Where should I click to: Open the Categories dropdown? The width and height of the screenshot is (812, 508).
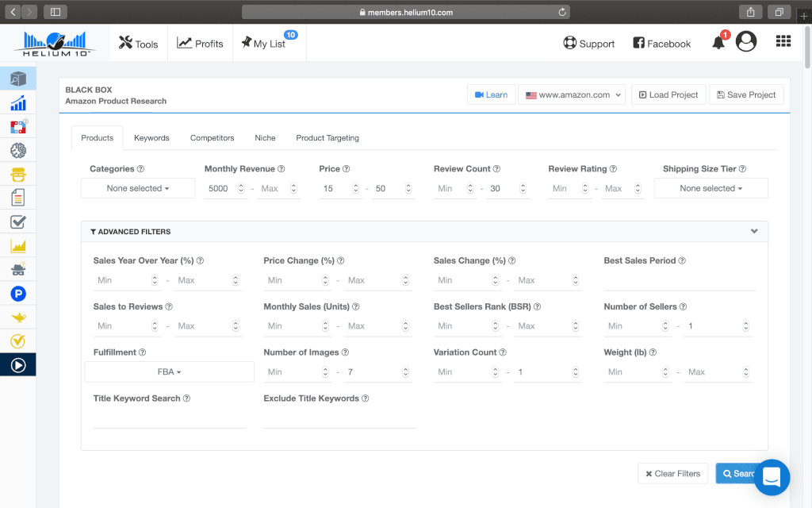coord(138,188)
